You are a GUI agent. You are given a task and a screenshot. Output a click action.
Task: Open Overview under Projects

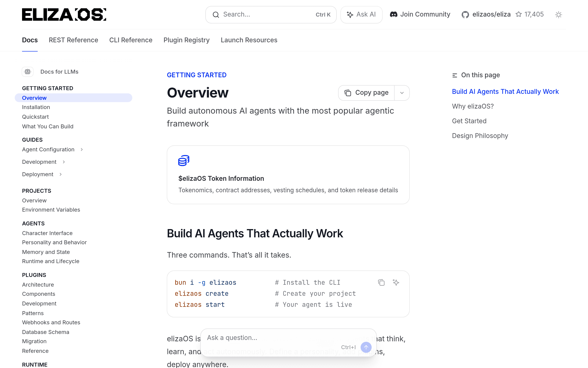(34, 201)
